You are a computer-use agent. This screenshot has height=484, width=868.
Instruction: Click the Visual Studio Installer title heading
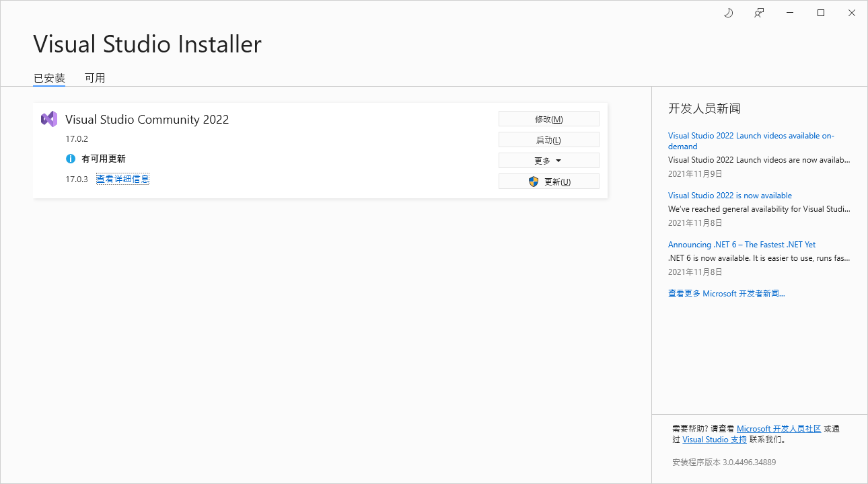[147, 44]
